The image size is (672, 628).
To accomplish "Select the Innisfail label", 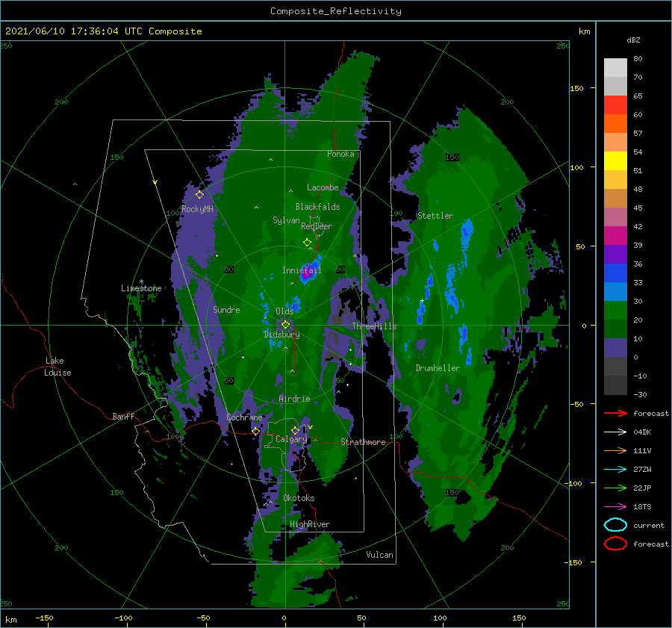I will [x=302, y=270].
